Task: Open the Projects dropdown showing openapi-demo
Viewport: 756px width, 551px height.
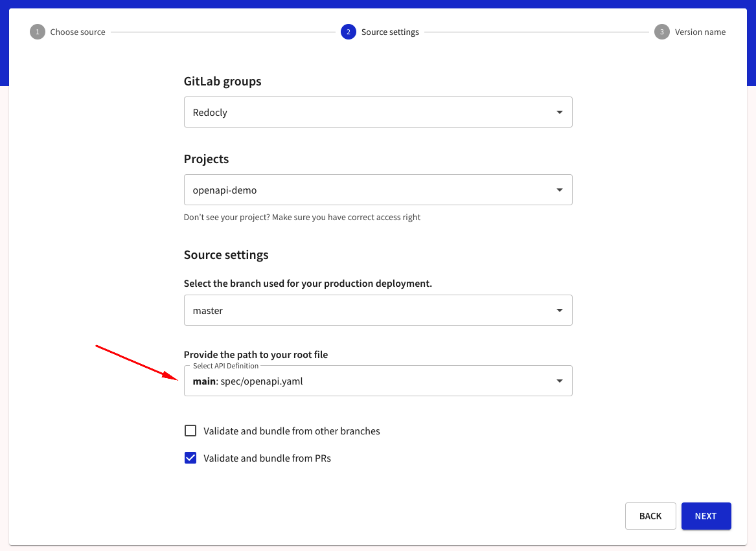Action: [378, 190]
